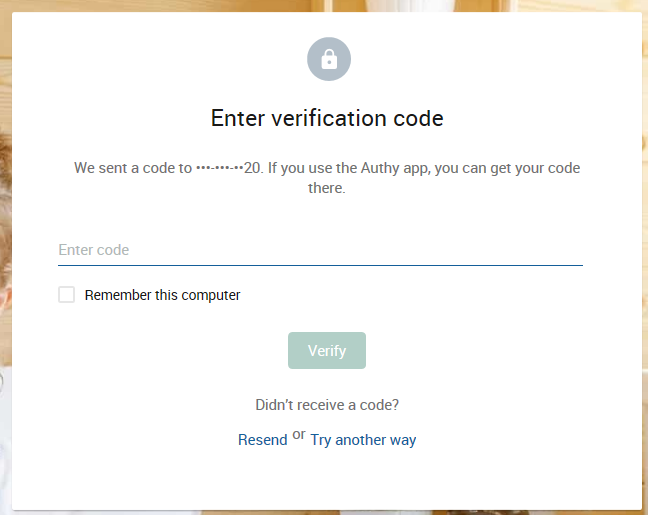This screenshot has height=515, width=648.
Task: Click the background area right of the dialog
Action: click(x=644, y=250)
